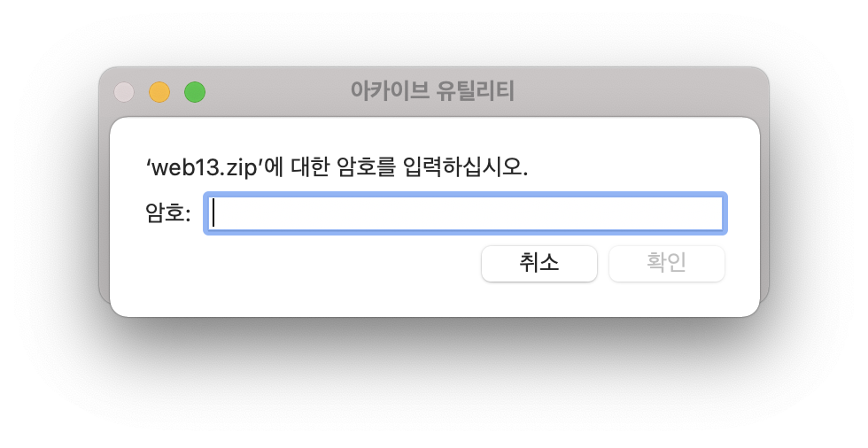Click the 암호: label

pyautogui.click(x=168, y=213)
